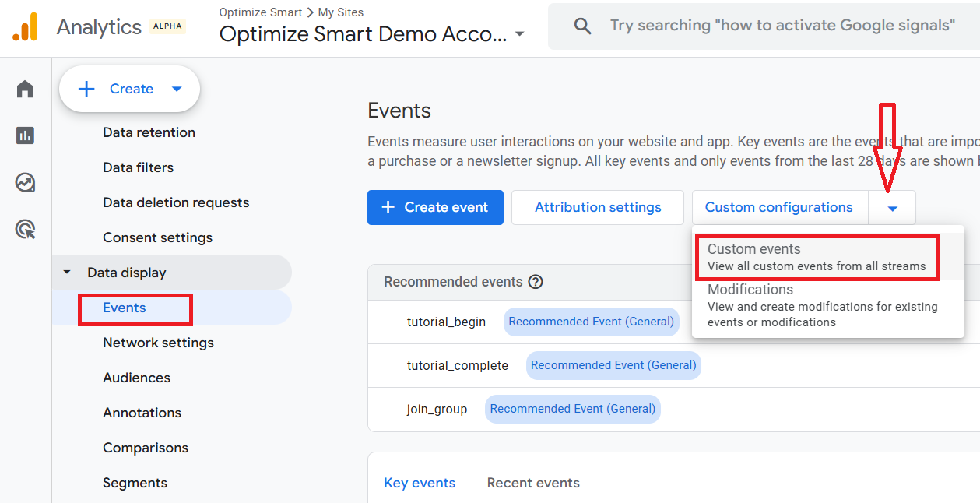Open the Create dropdown arrow
980x503 pixels.
point(177,89)
